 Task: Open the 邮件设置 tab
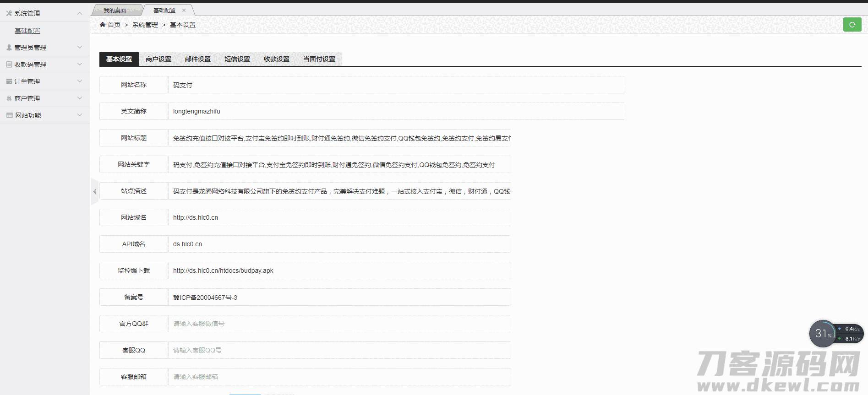click(198, 59)
